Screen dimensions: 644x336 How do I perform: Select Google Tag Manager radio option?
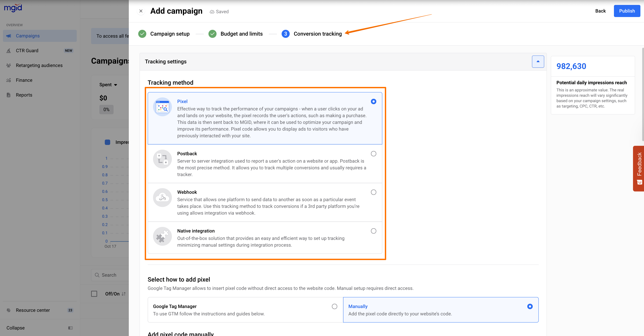click(334, 306)
